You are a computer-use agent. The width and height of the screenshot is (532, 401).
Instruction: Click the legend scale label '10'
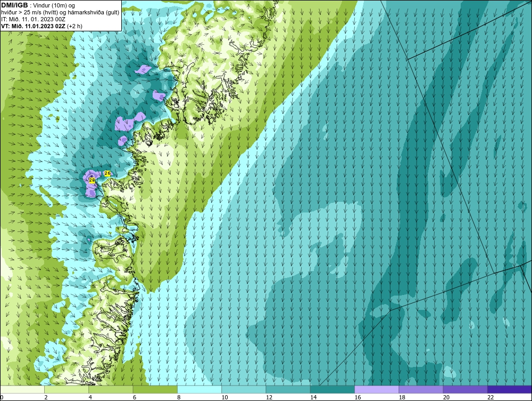pyautogui.click(x=225, y=398)
